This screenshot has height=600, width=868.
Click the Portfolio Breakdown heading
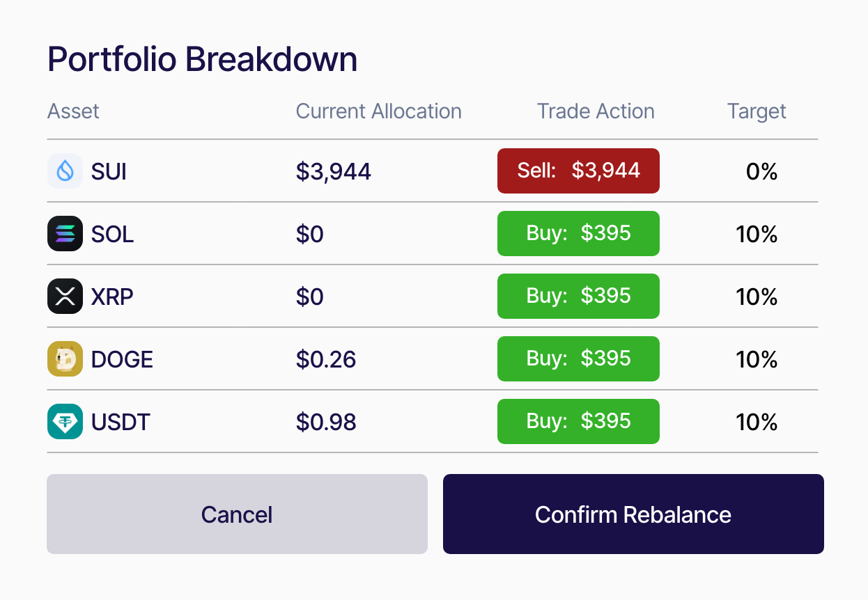pos(202,60)
